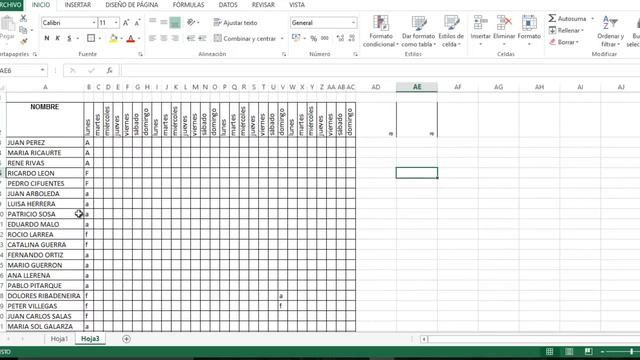Open the Calibri font name dropdown
The image size is (640, 360).
[94, 23]
